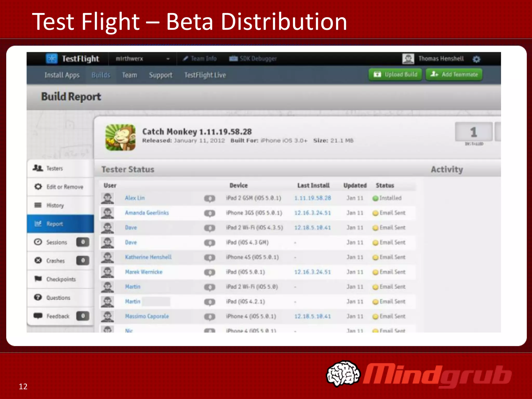Open the TestFlight Live tab
The width and height of the screenshot is (532, 399).
(205, 75)
